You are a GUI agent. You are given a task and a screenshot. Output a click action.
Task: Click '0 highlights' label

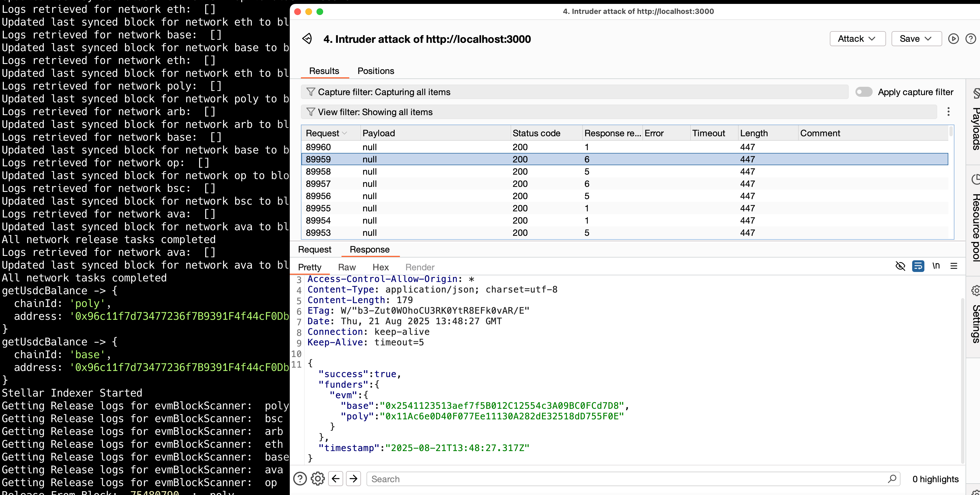coord(935,479)
